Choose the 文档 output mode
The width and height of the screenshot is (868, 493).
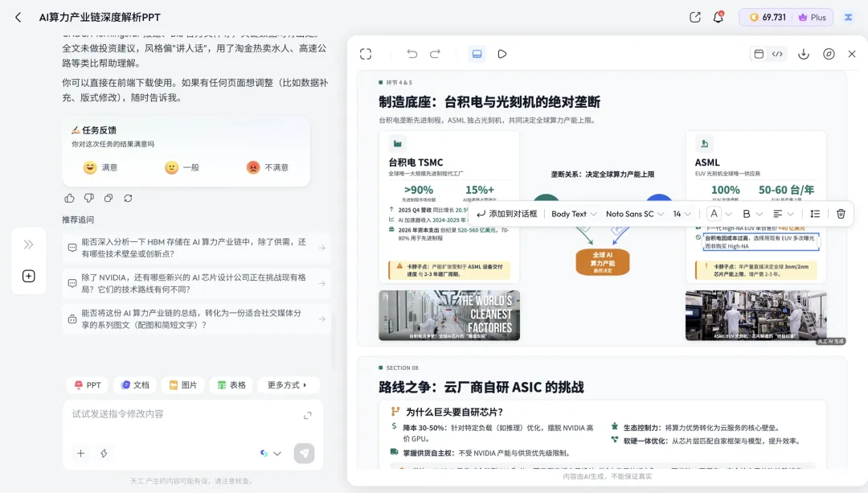(x=135, y=385)
